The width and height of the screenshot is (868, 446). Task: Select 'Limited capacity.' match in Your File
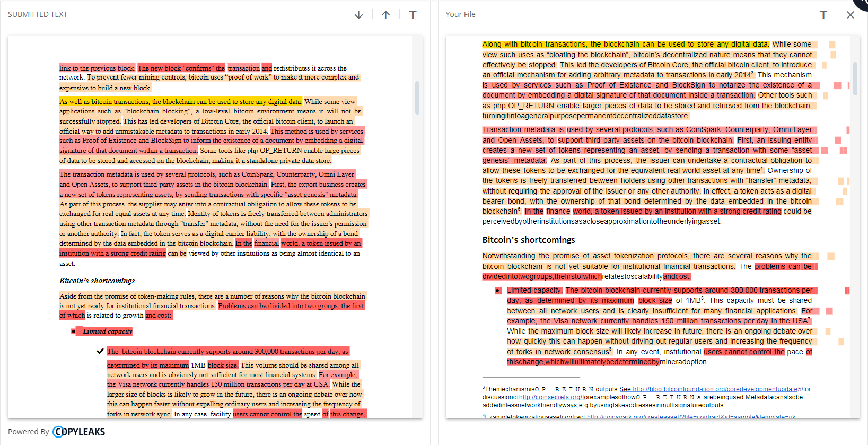coord(534,291)
